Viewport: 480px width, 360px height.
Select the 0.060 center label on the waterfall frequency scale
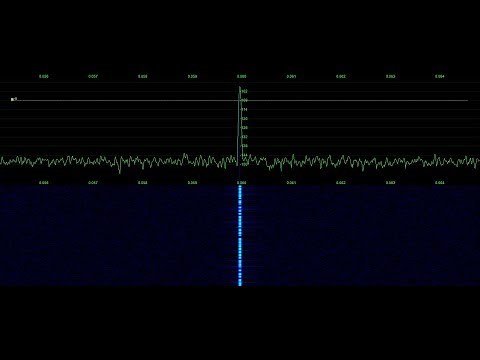tap(242, 183)
